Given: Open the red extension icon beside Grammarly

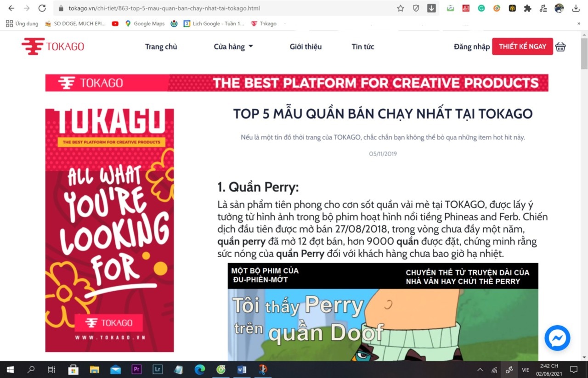Looking at the screenshot, I should 466,8.
